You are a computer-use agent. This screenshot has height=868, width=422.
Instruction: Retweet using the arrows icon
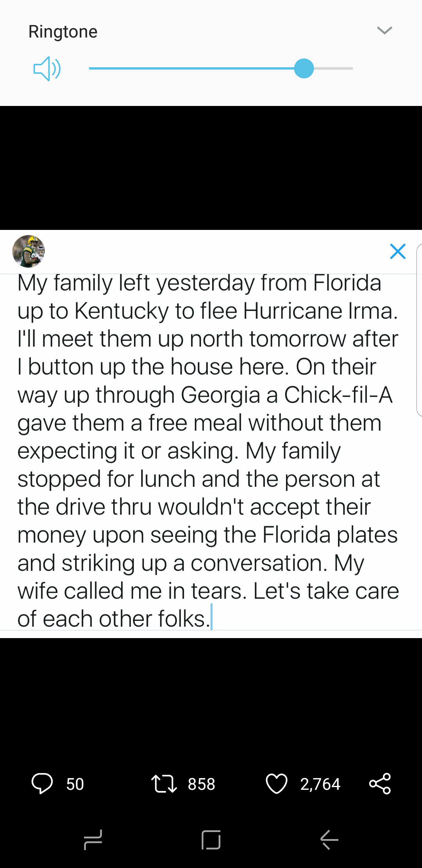tap(164, 784)
